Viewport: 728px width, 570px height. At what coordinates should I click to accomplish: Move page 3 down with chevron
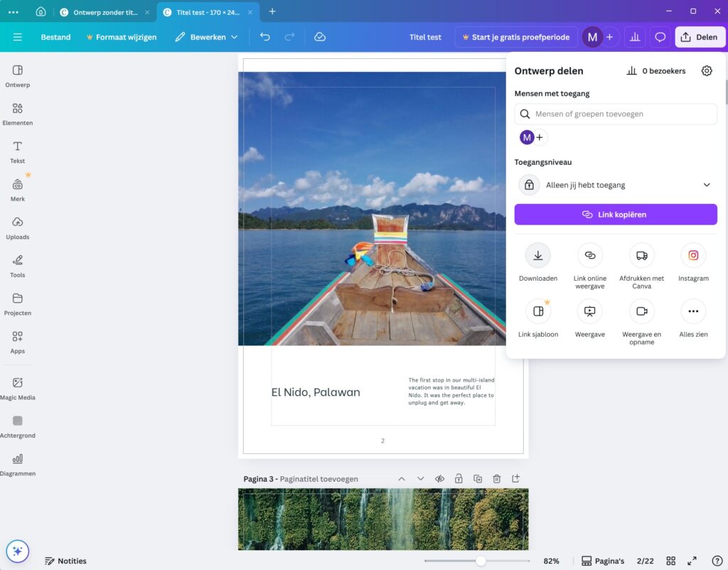[x=420, y=479]
